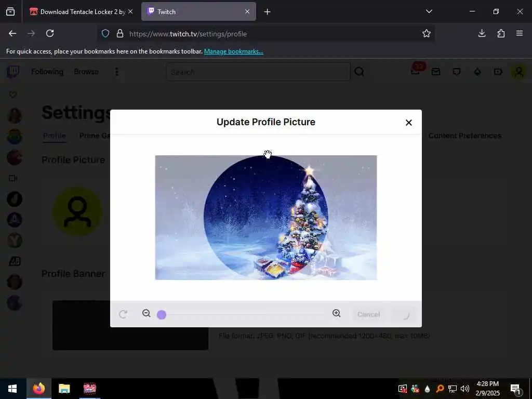Bookmark this page with star icon

[427, 34]
